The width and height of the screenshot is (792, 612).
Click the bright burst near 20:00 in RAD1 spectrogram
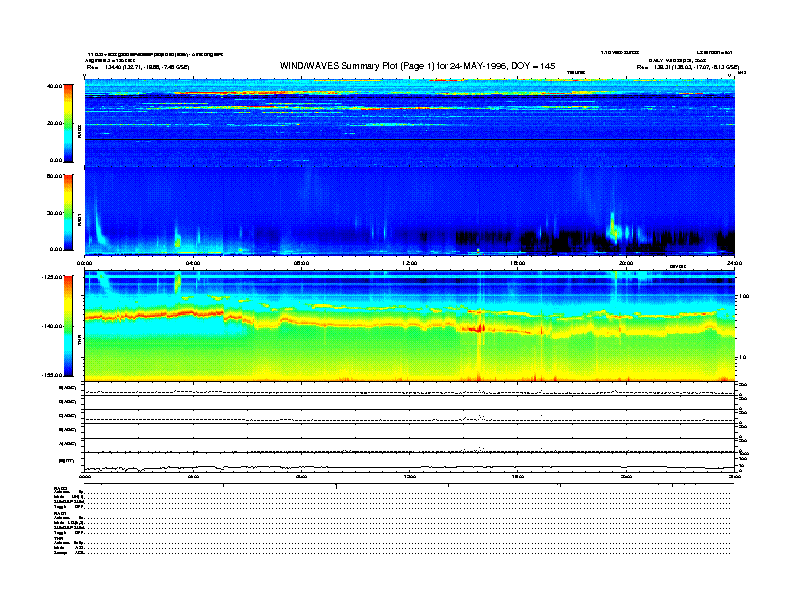tap(613, 228)
